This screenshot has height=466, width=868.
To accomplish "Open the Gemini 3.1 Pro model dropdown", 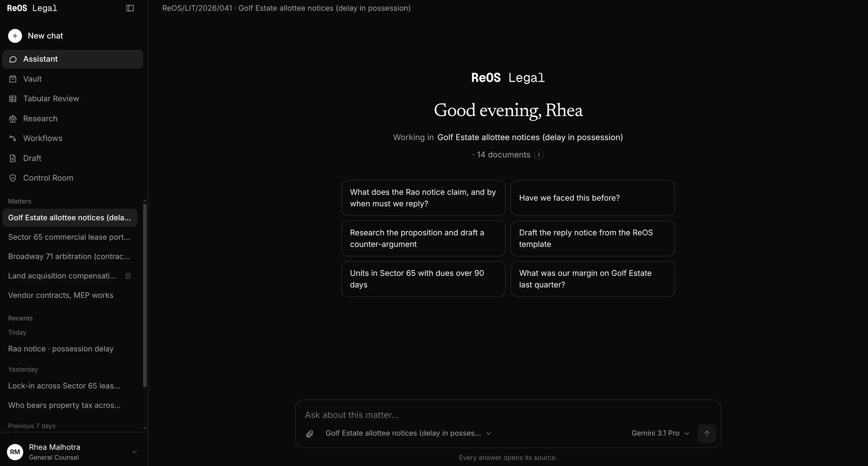I will [x=660, y=433].
